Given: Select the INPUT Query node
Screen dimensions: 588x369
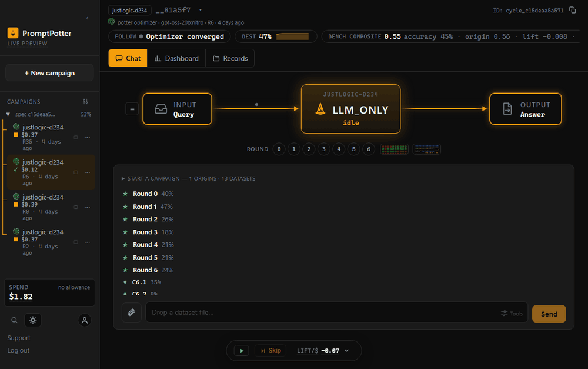Looking at the screenshot, I should pyautogui.click(x=178, y=109).
